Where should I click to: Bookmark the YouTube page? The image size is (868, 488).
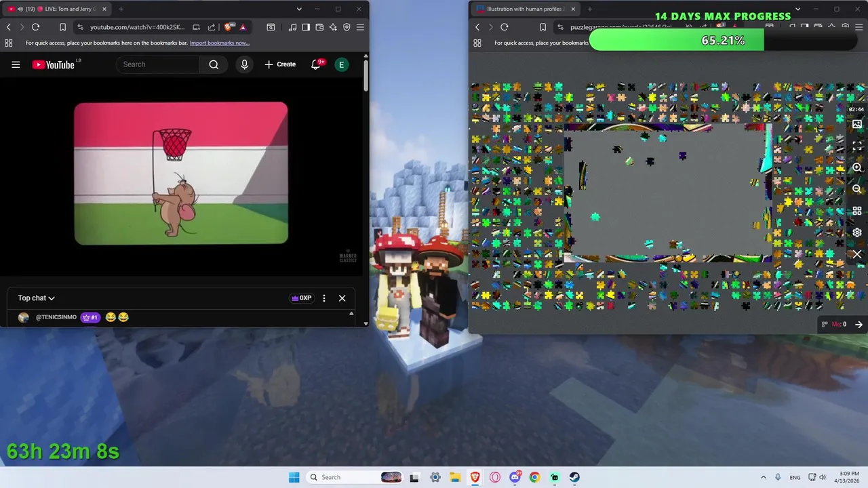click(62, 27)
